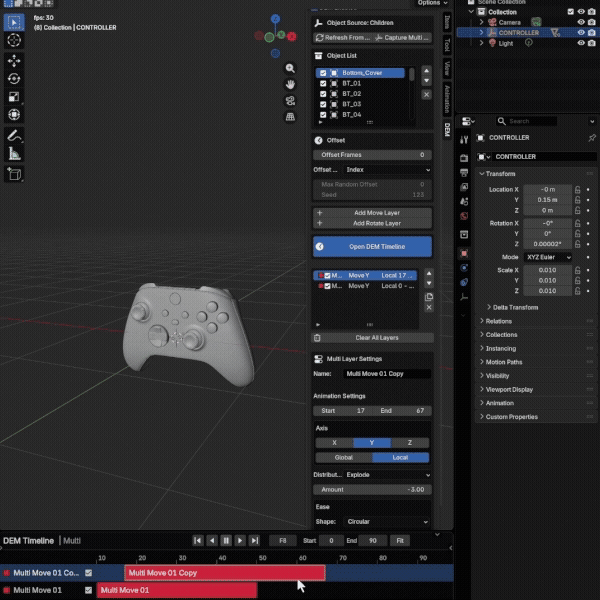Click the blue Z axis on navigation gizmo
600x600 pixels.
[x=275, y=18]
